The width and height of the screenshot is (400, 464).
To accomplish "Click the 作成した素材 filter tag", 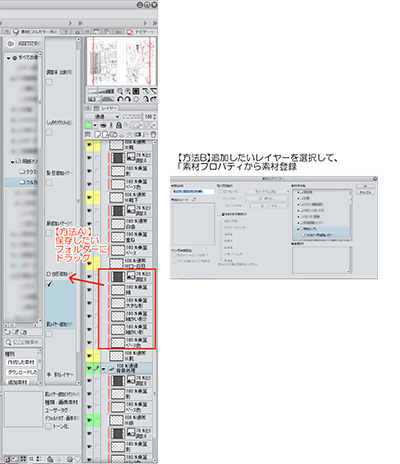I will pyautogui.click(x=21, y=362).
